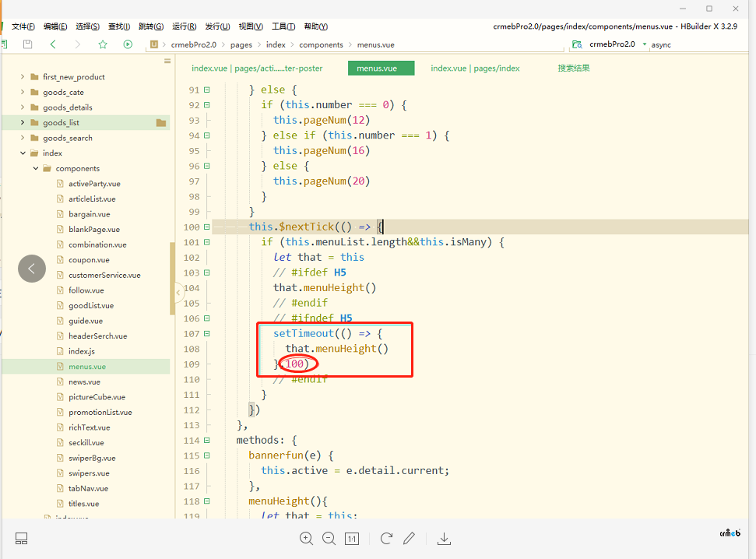The image size is (756, 559).
Task: Open swipers.vue in the file tree
Action: (x=89, y=473)
